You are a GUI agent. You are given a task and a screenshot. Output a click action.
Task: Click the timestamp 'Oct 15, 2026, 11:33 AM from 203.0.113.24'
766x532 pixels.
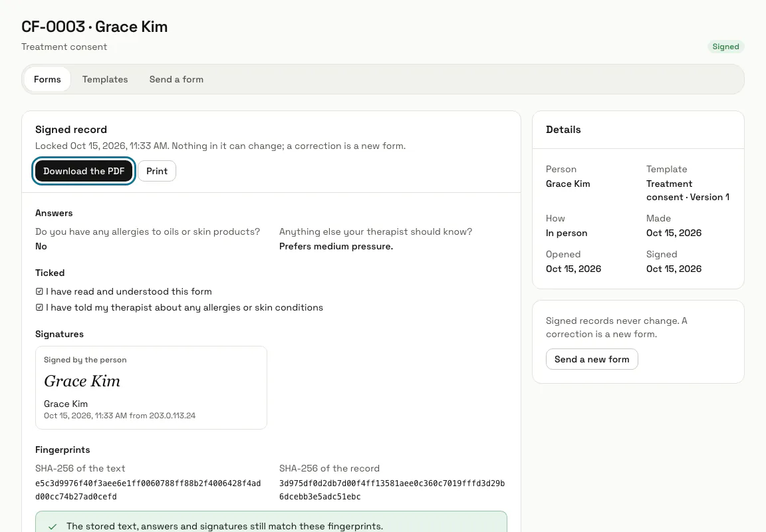coord(120,416)
